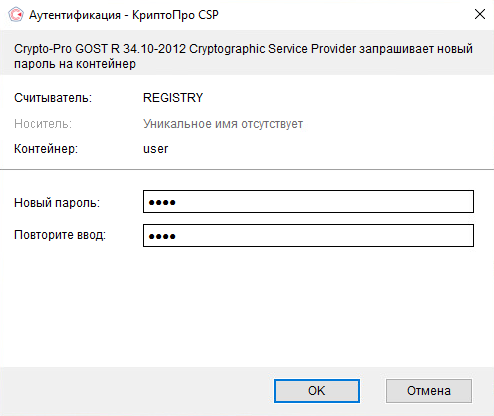
Task: Confirm the new password with OK
Action: point(317,391)
